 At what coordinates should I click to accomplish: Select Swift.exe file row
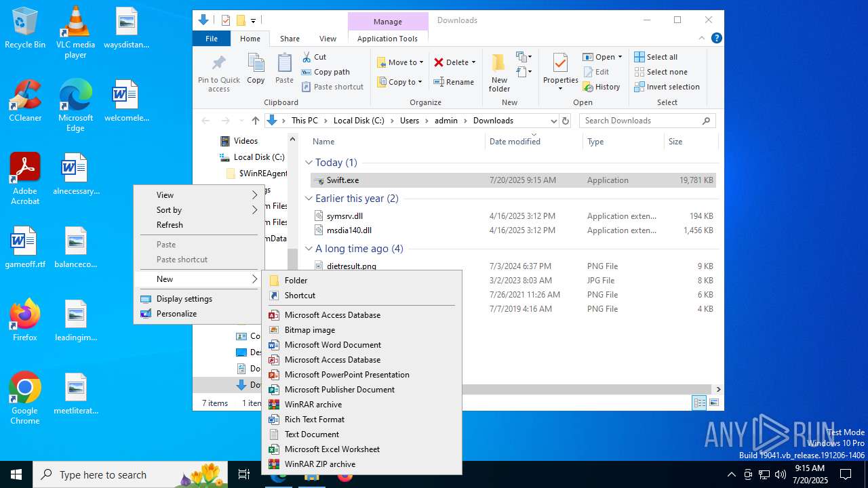[513, 180]
